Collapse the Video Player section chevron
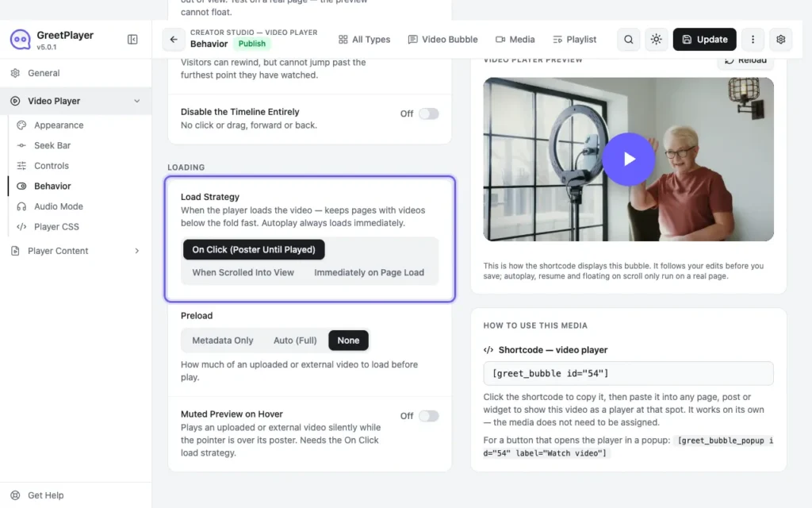This screenshot has width=812, height=508. [136, 101]
